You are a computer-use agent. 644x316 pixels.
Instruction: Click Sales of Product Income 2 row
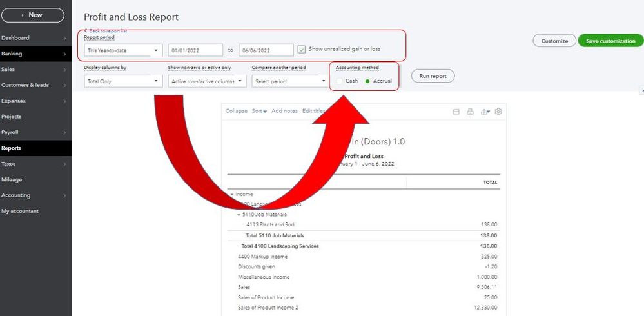[x=364, y=308]
